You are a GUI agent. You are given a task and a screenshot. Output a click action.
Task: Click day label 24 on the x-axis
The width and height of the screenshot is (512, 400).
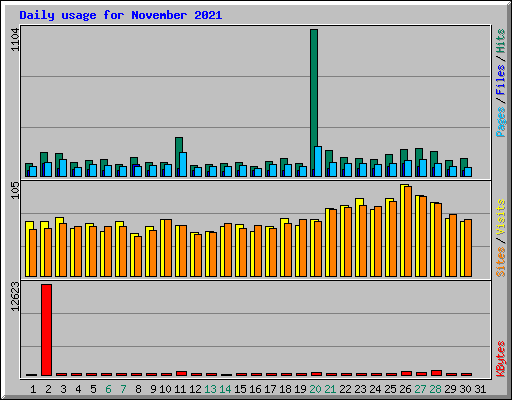(x=375, y=389)
